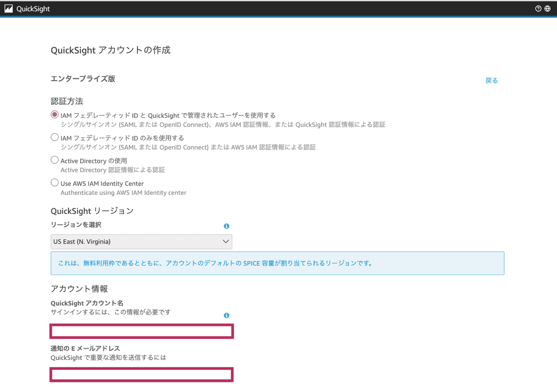
Task: Click the 戻る link
Action: click(492, 81)
